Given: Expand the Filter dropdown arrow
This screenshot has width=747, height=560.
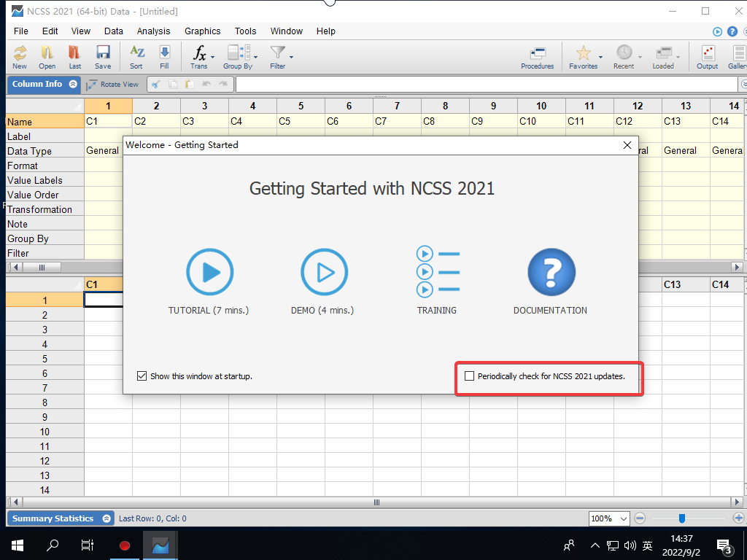Looking at the screenshot, I should click(291, 57).
